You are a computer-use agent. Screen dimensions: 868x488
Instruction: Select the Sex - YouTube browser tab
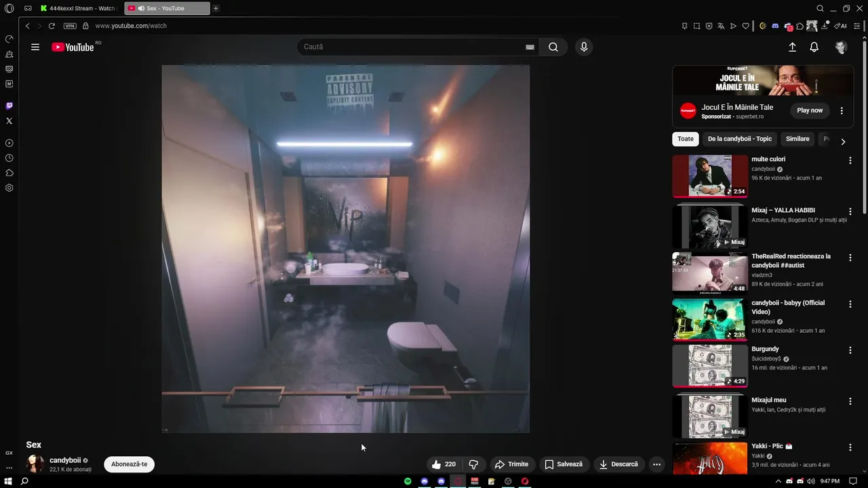tap(167, 8)
